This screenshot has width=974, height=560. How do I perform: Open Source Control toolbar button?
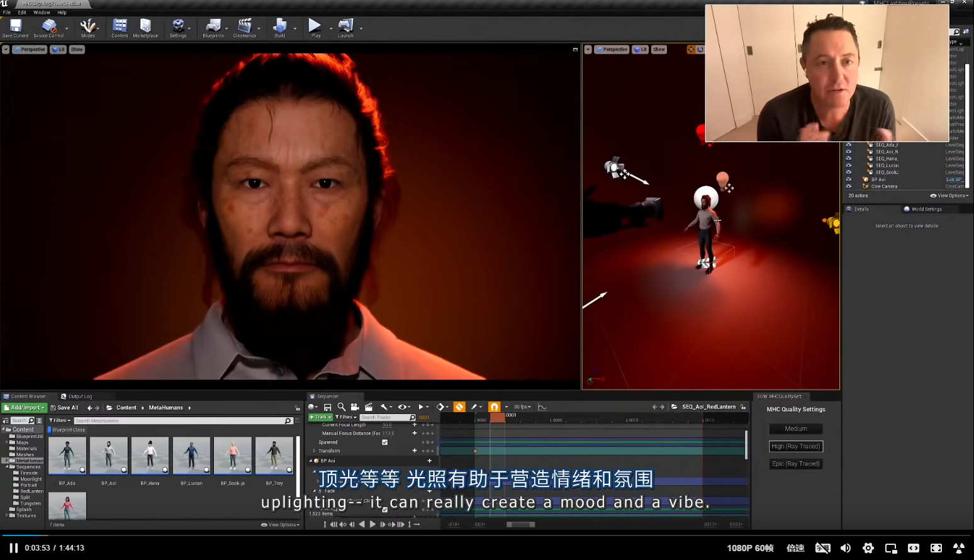coord(48,28)
